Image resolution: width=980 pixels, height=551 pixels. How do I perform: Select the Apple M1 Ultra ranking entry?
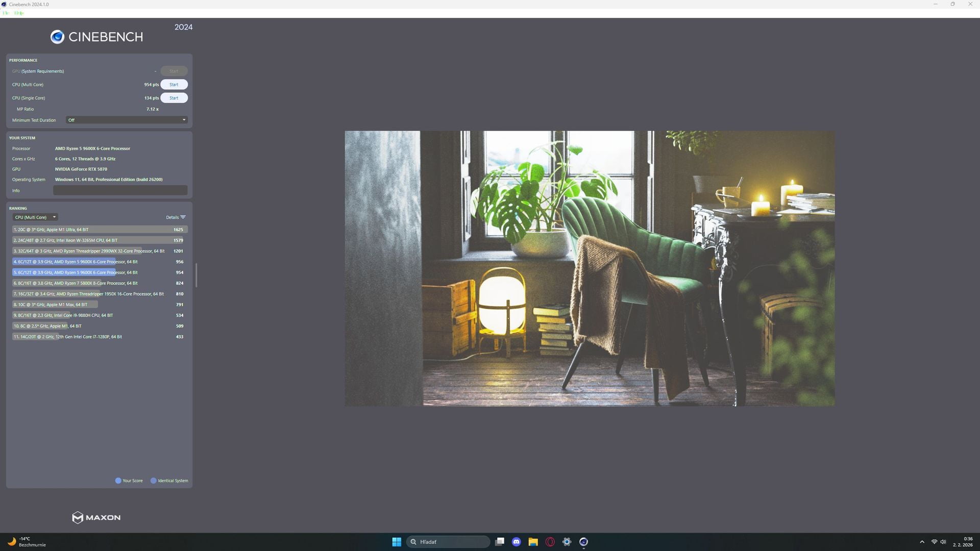tap(100, 230)
